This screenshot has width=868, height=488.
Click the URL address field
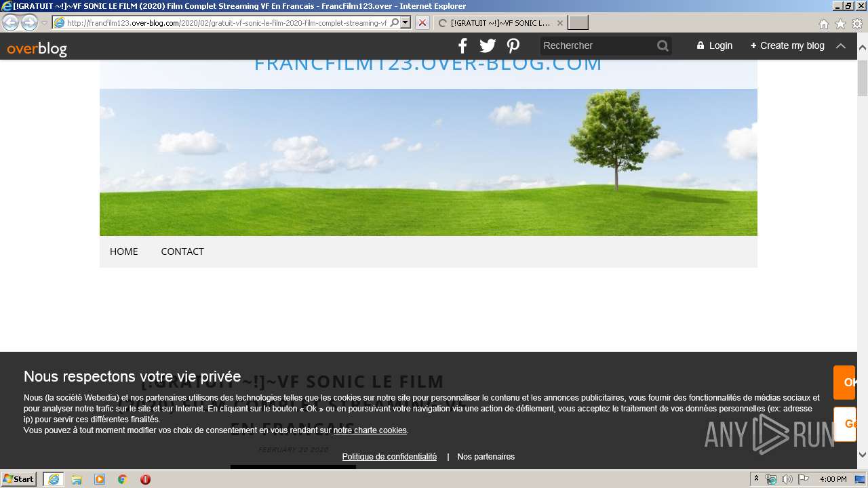pos(227,22)
